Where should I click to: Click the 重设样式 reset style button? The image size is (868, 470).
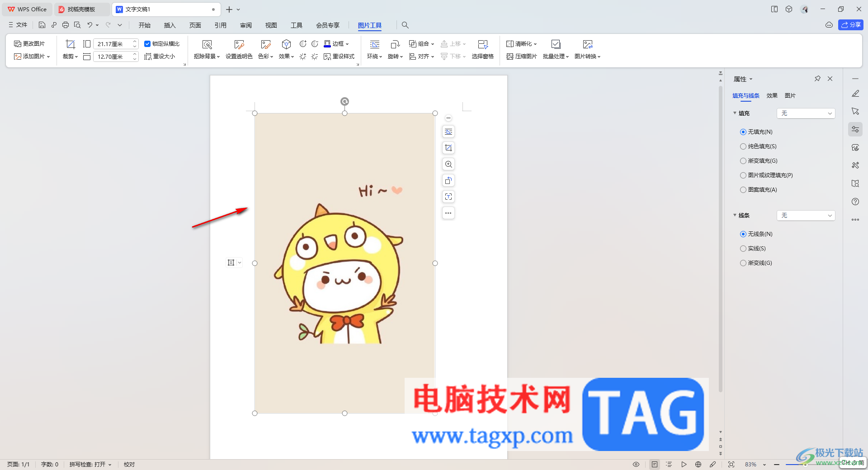pos(339,56)
